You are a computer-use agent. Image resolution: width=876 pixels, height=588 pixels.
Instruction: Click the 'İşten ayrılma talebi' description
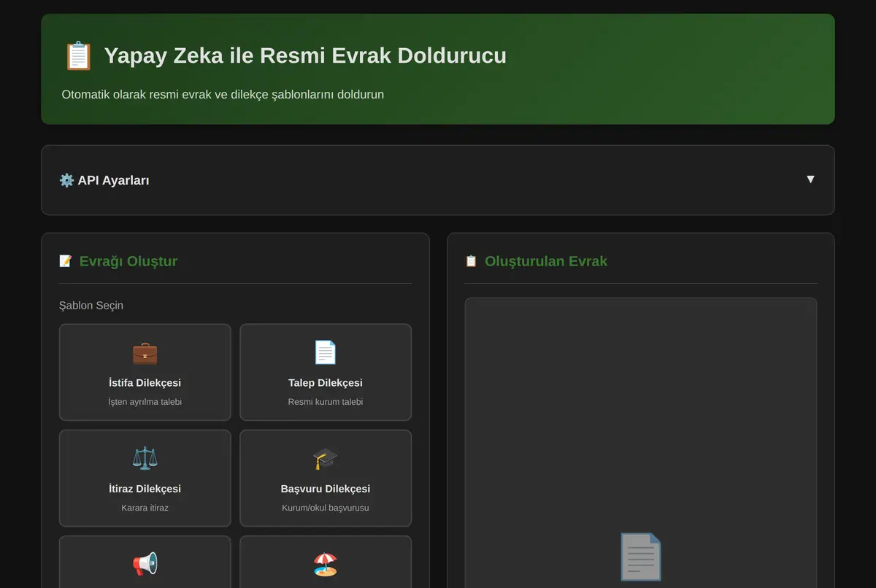[x=145, y=402]
